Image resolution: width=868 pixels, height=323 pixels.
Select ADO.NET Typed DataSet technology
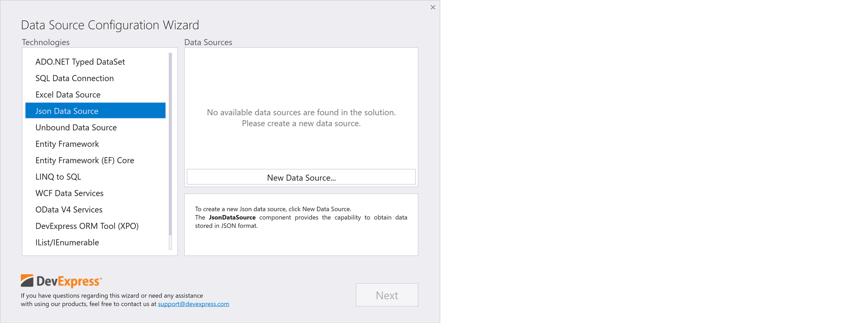tap(95, 61)
